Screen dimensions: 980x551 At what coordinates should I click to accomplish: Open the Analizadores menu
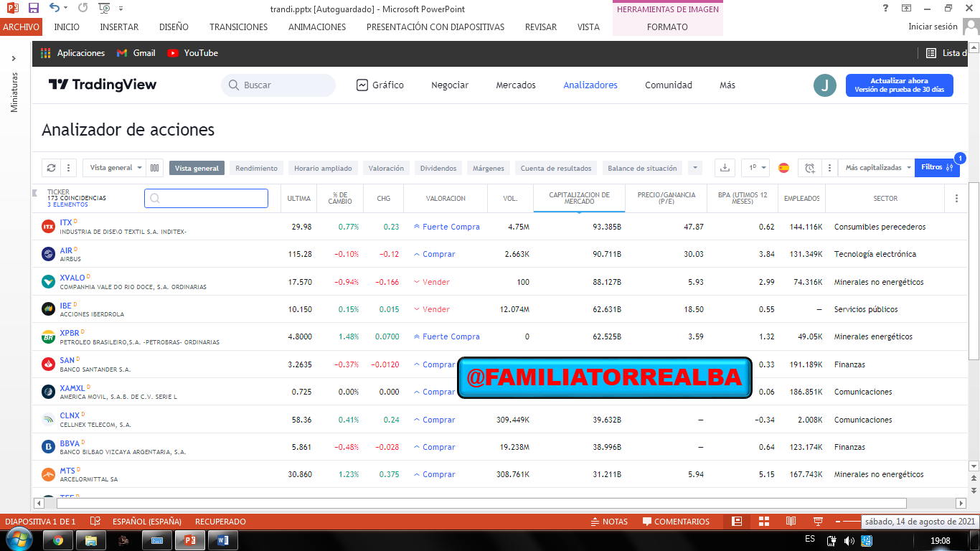[590, 85]
